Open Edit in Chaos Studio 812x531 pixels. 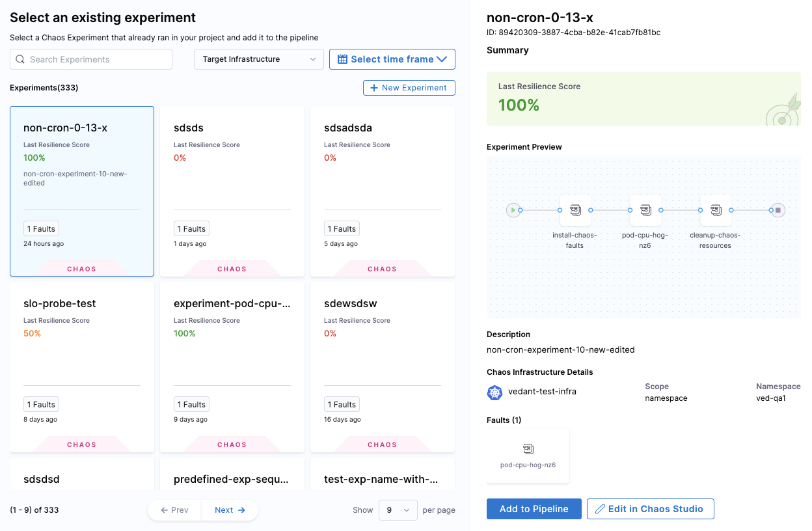click(650, 509)
